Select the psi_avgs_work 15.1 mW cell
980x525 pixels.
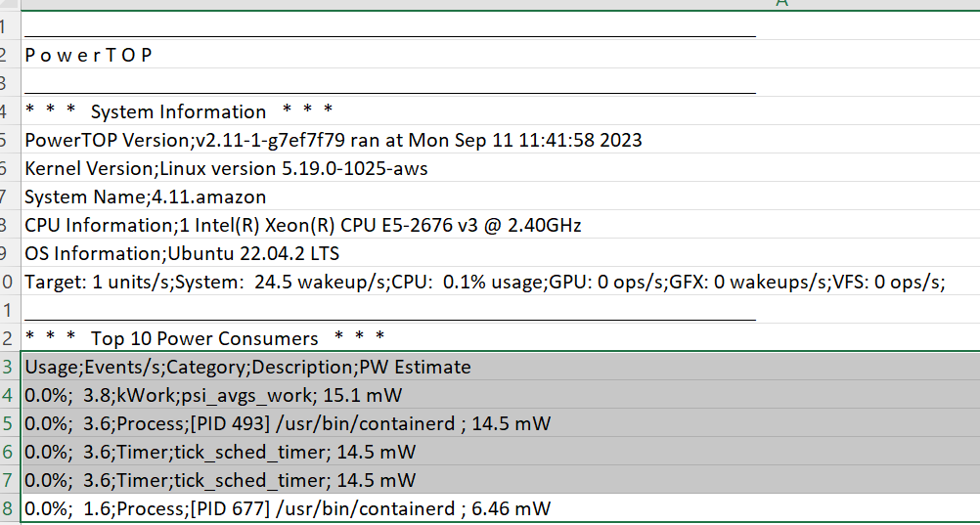213,395
